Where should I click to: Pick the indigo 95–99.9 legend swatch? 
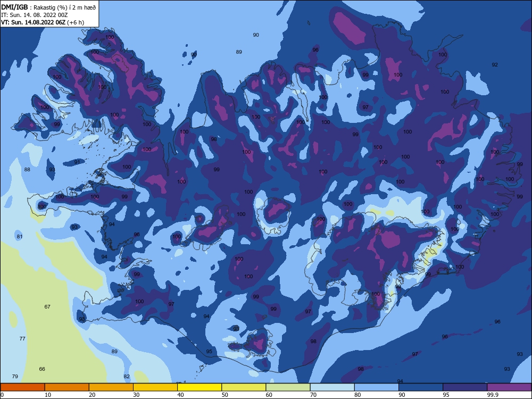coord(465,387)
